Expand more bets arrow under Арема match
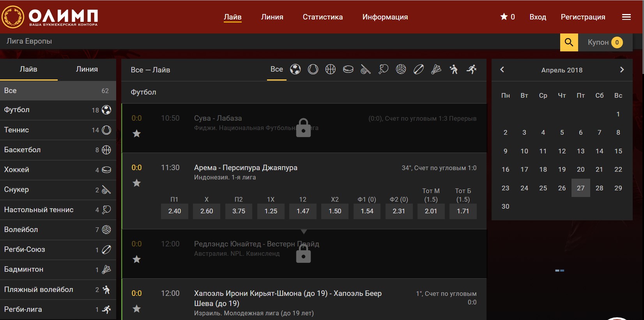 tap(304, 232)
